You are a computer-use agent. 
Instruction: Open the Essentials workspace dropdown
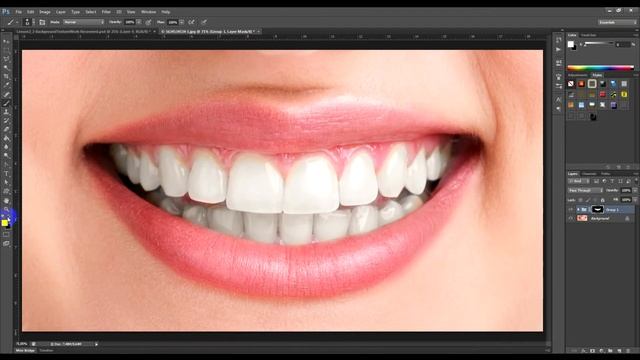(617, 22)
